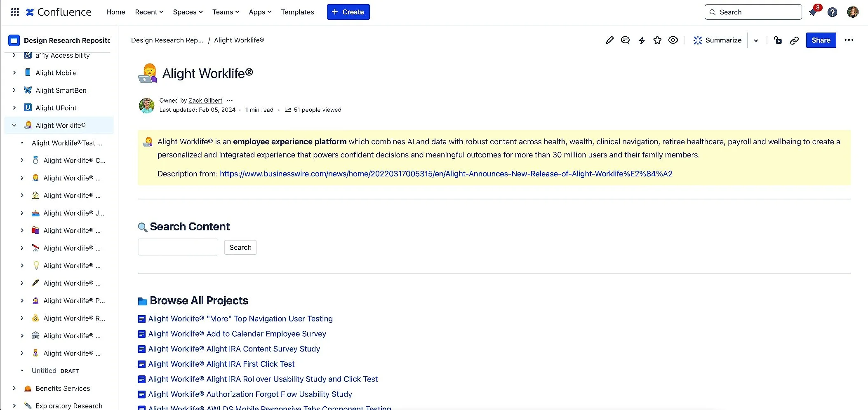Open the Design Research Rep... breadcrumb link
Screen dimensions: 868x410
167,40
